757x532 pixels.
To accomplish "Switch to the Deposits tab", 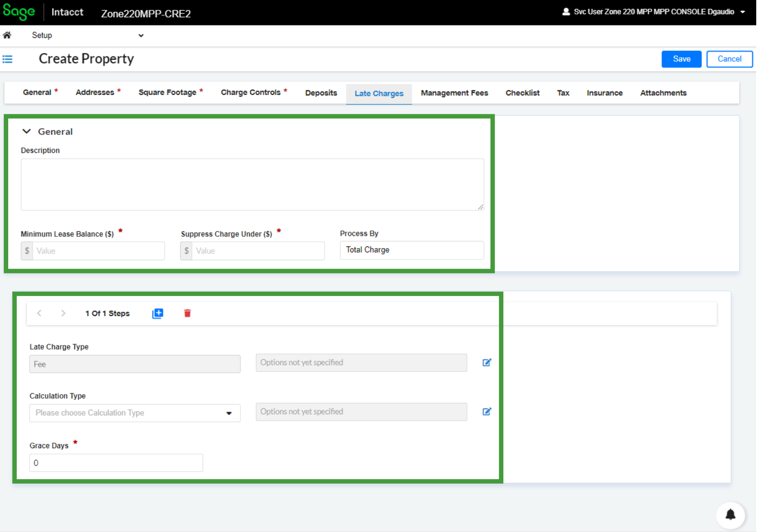I will click(321, 93).
